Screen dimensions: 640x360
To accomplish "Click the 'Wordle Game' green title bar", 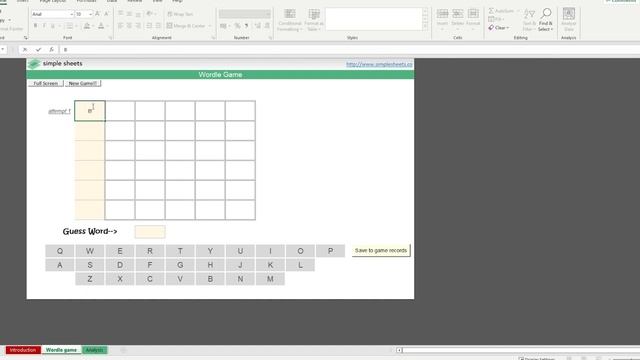I will pos(220,74).
